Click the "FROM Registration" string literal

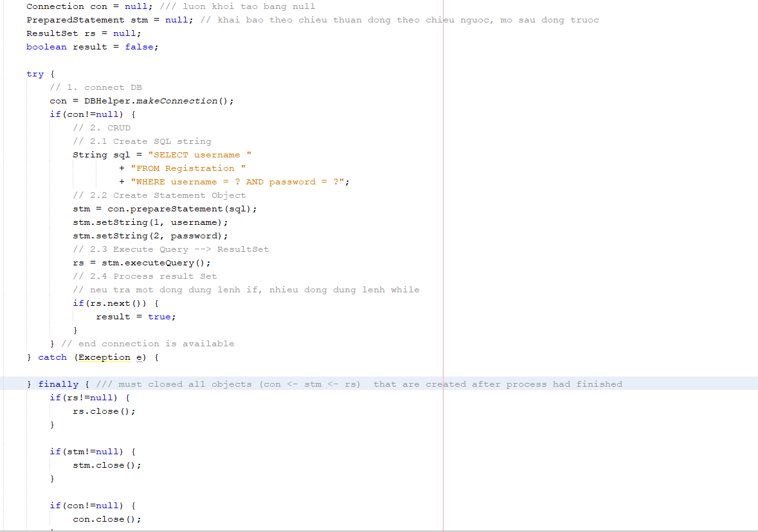[188, 168]
